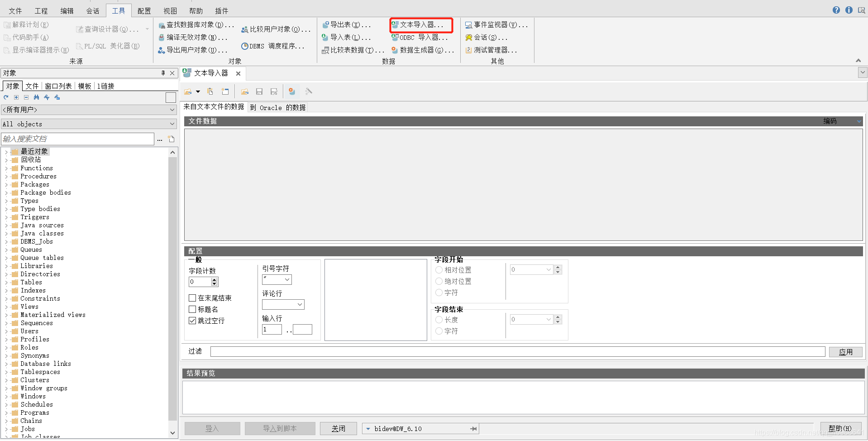Screen dimensions: 868x441
Task: Toggle the 在末尾结束 checkbox
Action: [192, 298]
